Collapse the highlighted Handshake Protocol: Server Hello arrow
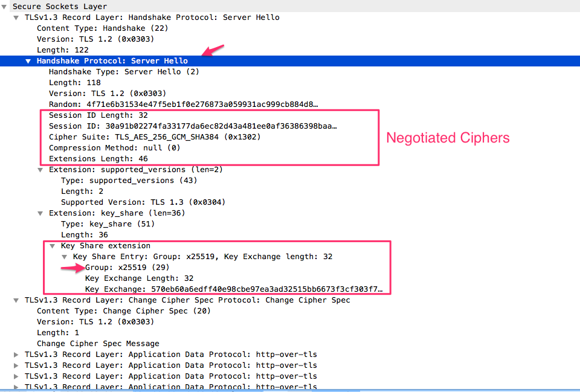 [x=28, y=61]
